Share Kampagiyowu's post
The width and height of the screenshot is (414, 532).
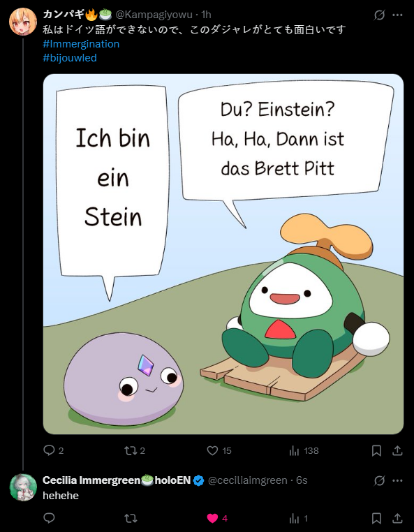[x=397, y=450]
